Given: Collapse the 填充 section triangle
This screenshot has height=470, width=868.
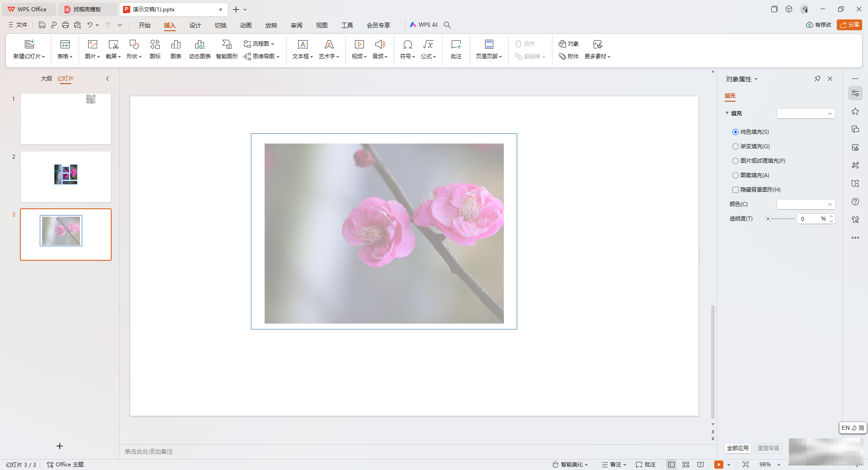Looking at the screenshot, I should 727,113.
